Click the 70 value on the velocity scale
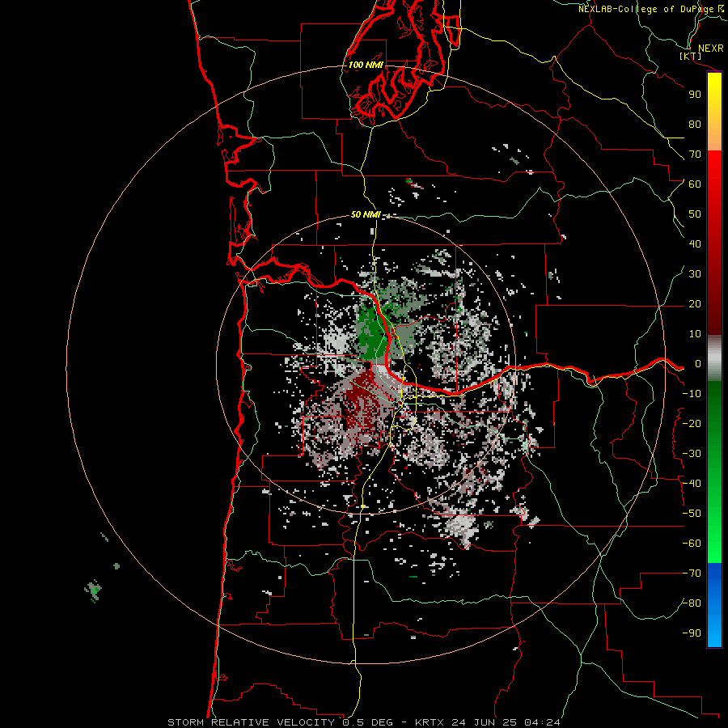Screen dimensions: 728x728 point(695,154)
